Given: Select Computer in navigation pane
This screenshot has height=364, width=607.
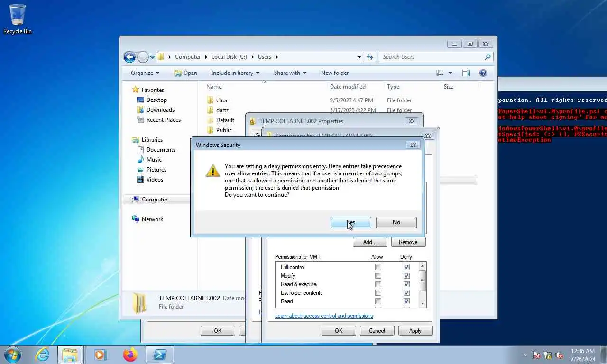Looking at the screenshot, I should [155, 200].
